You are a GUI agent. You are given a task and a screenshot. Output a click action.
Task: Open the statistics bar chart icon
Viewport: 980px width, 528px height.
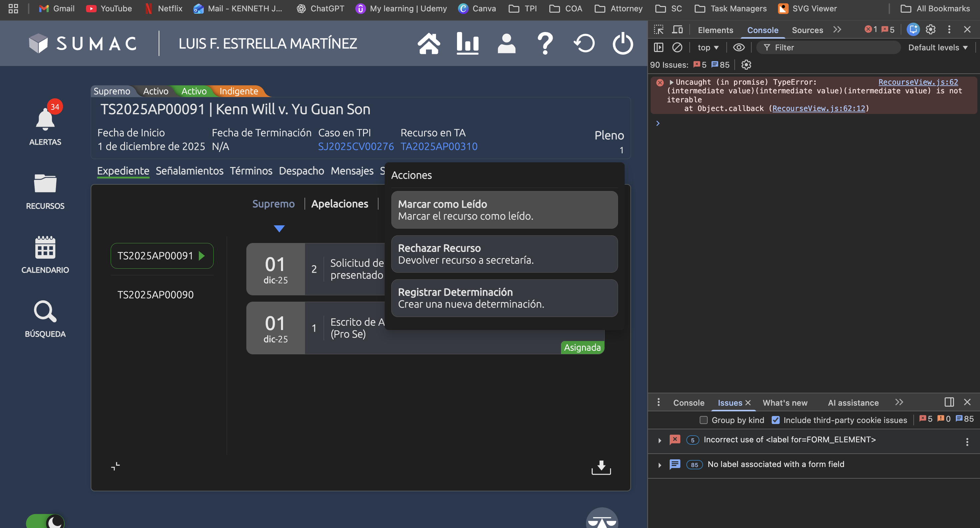tap(467, 43)
